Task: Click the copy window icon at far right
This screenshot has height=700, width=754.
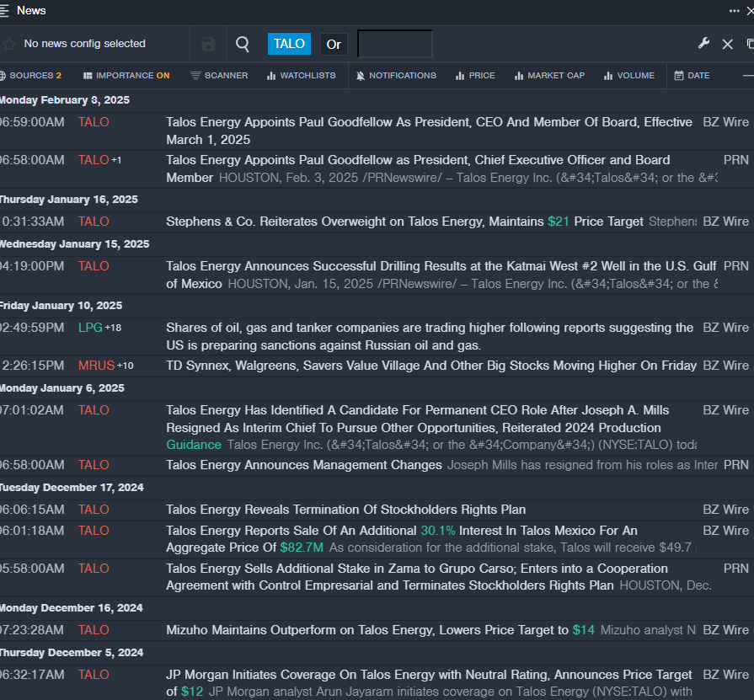Action: 749,44
